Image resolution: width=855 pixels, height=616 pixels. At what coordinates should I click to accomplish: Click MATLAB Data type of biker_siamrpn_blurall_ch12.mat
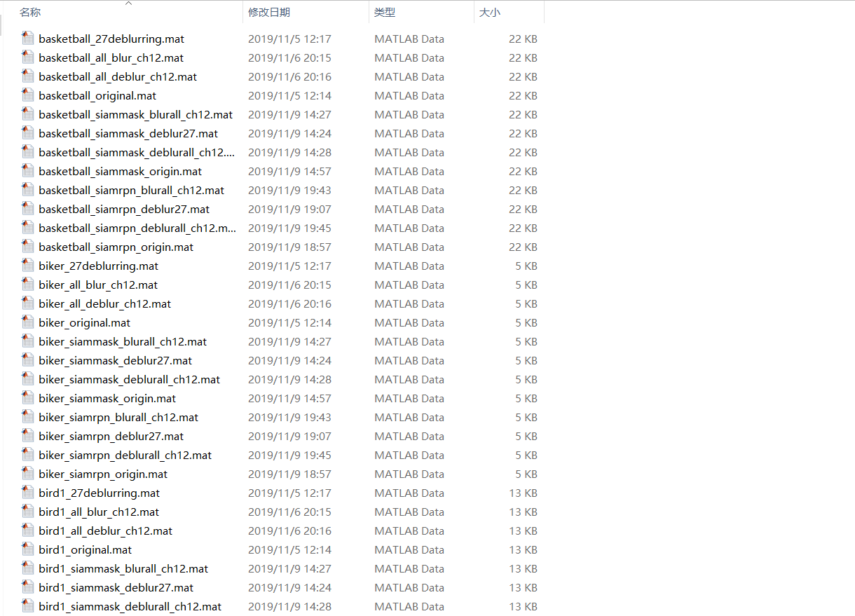[x=409, y=417]
